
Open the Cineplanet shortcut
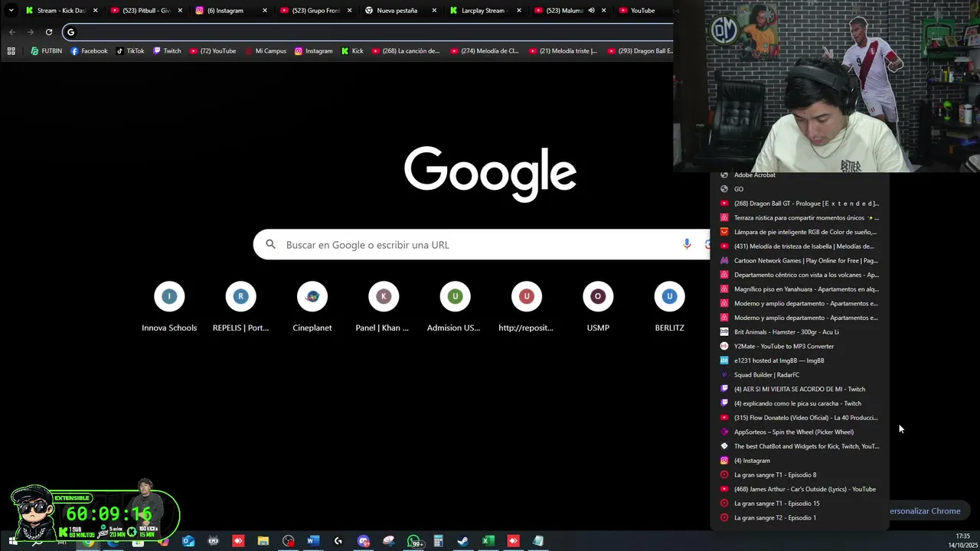click(312, 308)
